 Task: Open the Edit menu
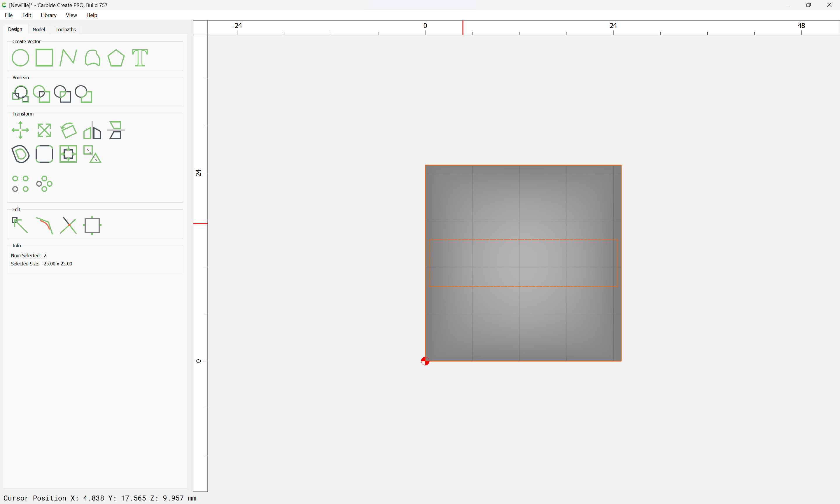coord(27,15)
